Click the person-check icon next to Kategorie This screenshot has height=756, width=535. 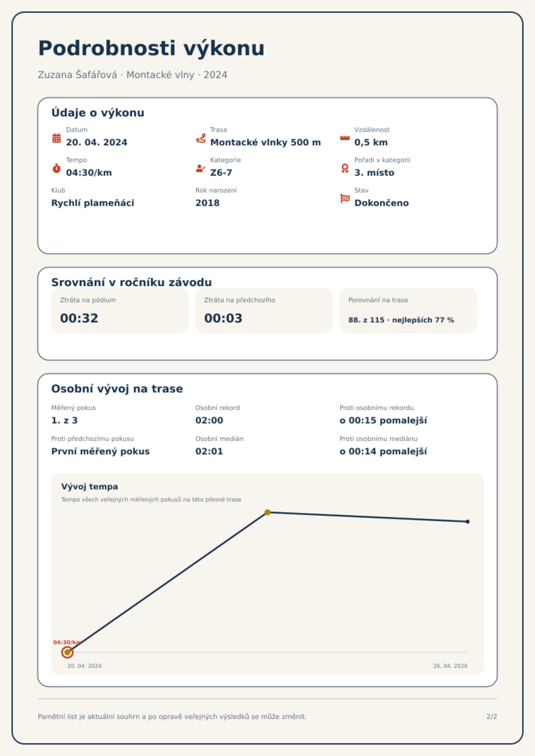(x=201, y=168)
